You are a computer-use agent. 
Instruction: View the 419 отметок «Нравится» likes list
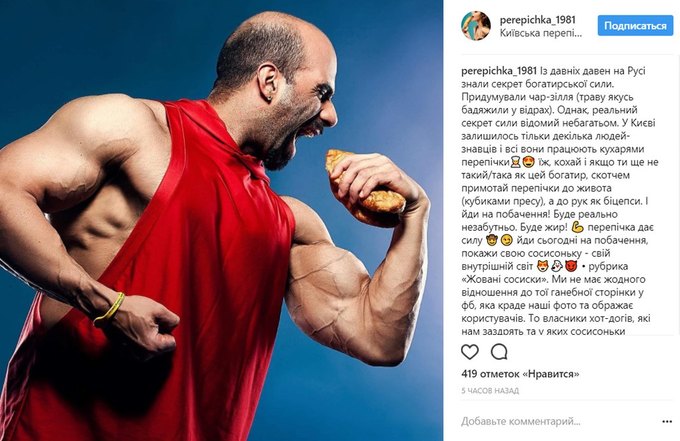(x=520, y=374)
